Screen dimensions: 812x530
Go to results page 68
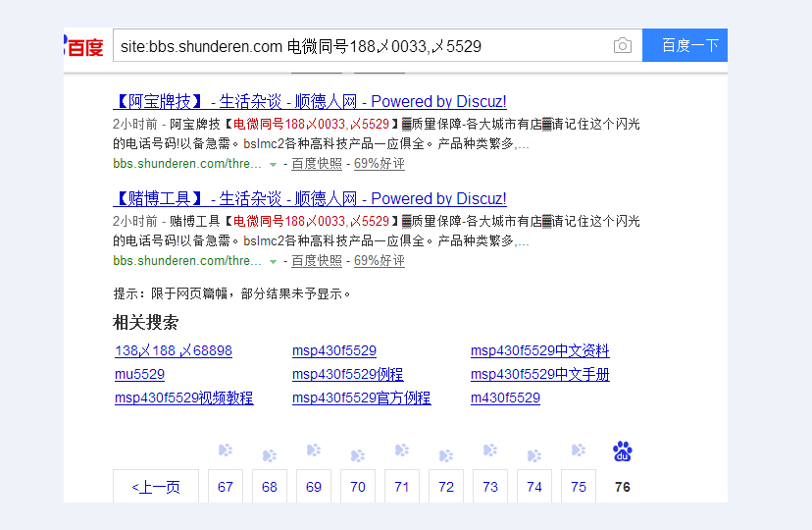pyautogui.click(x=270, y=487)
